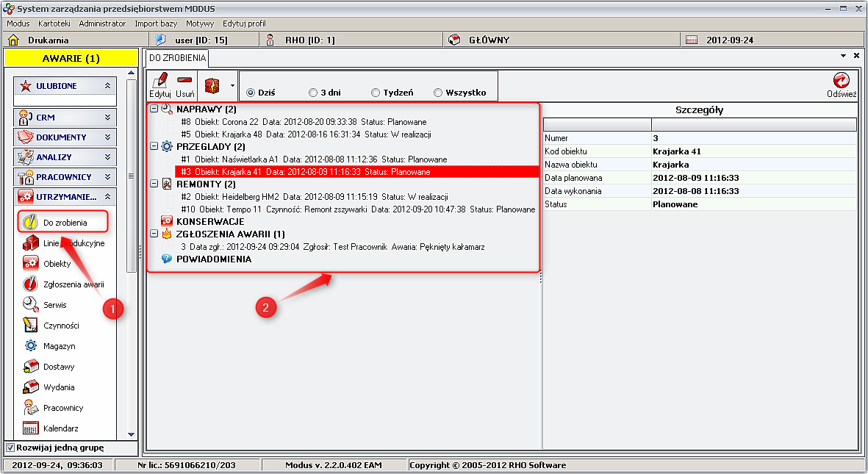Screen dimensions: 868x474
Task: Open Kalendarz in the sidebar
Action: tap(60, 428)
